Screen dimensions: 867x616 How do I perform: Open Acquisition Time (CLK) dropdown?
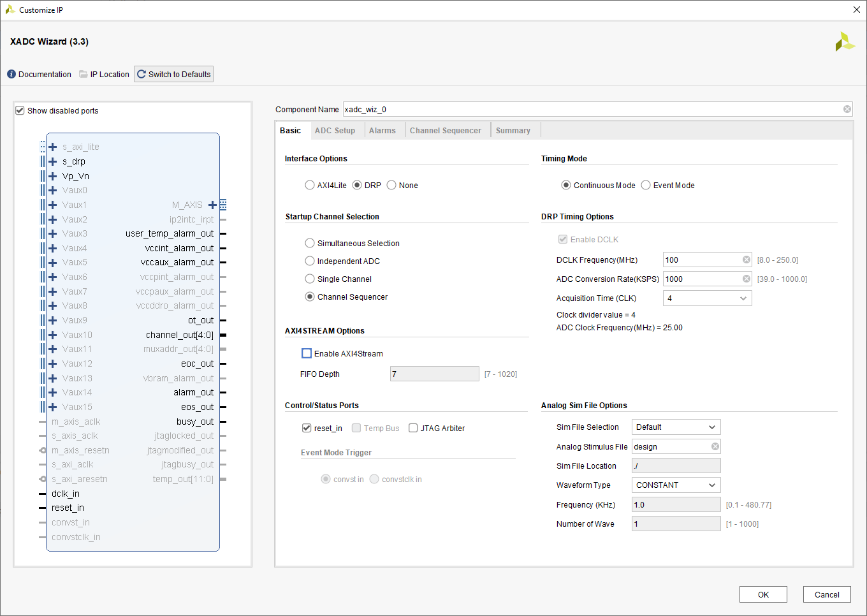point(708,298)
